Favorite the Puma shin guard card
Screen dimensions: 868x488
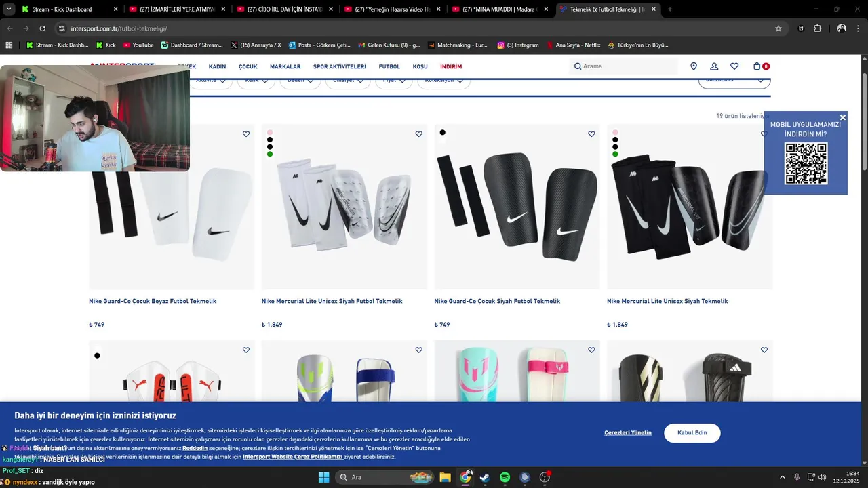(x=246, y=350)
